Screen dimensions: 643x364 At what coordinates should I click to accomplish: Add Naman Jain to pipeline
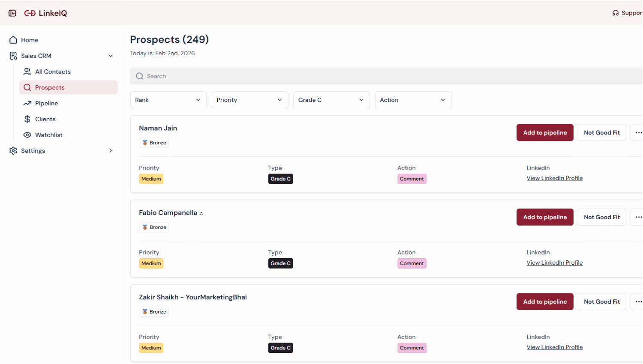coord(544,133)
